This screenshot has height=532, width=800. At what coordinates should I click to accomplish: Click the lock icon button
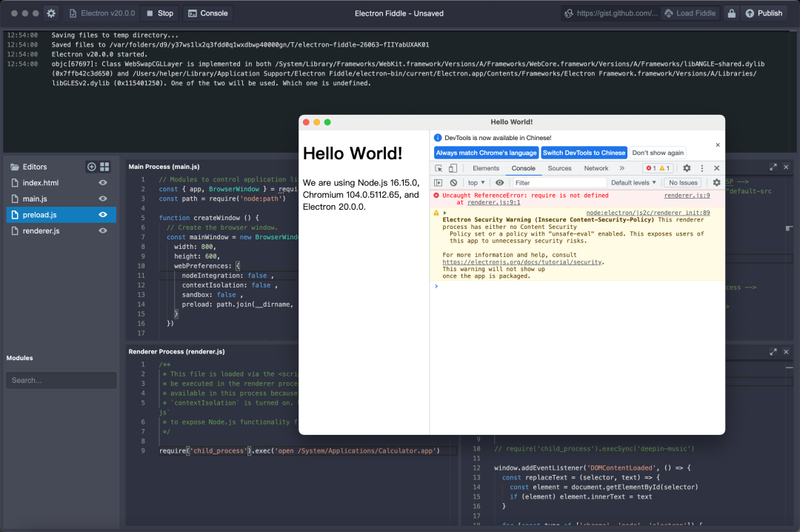[732, 13]
